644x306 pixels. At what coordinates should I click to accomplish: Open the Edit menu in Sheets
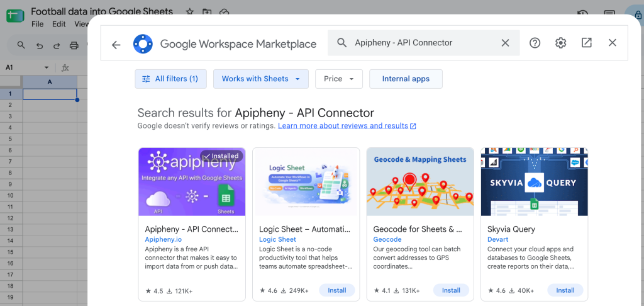click(x=58, y=25)
